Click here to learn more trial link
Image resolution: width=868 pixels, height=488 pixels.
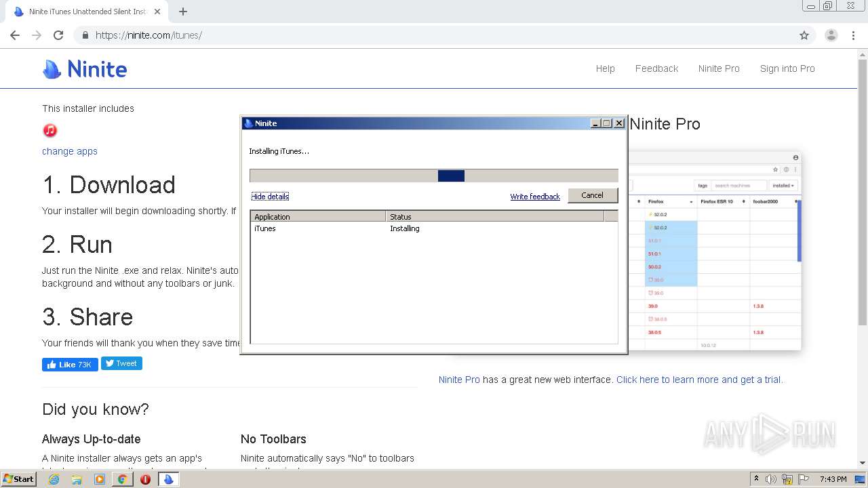pos(699,380)
